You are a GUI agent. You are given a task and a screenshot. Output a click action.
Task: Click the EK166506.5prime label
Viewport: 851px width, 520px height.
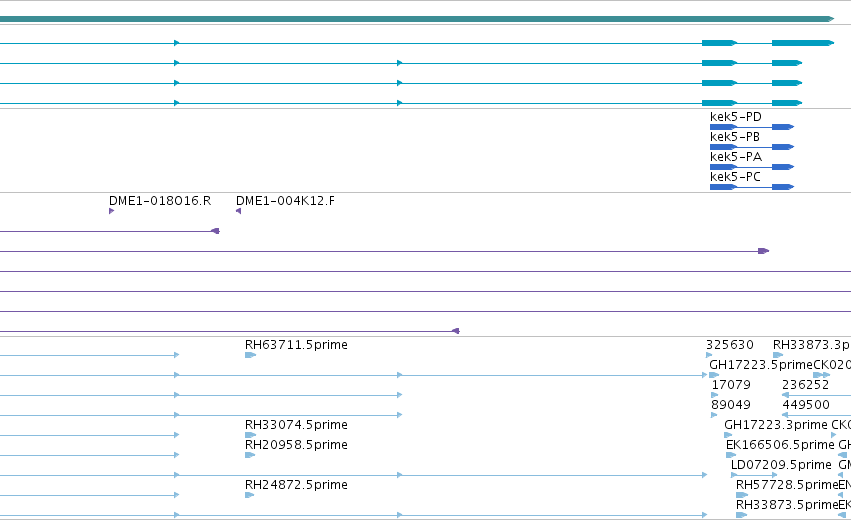point(780,445)
